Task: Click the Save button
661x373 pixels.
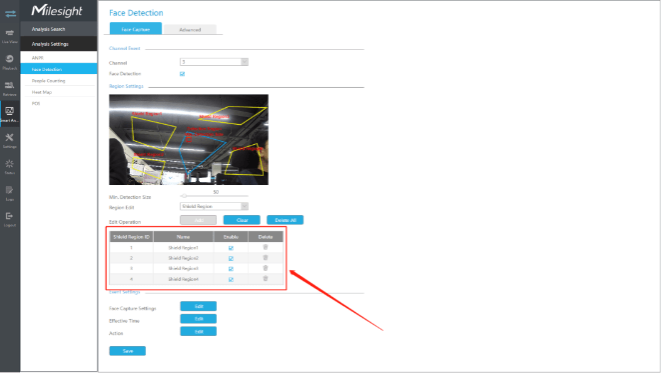Action: (x=127, y=351)
